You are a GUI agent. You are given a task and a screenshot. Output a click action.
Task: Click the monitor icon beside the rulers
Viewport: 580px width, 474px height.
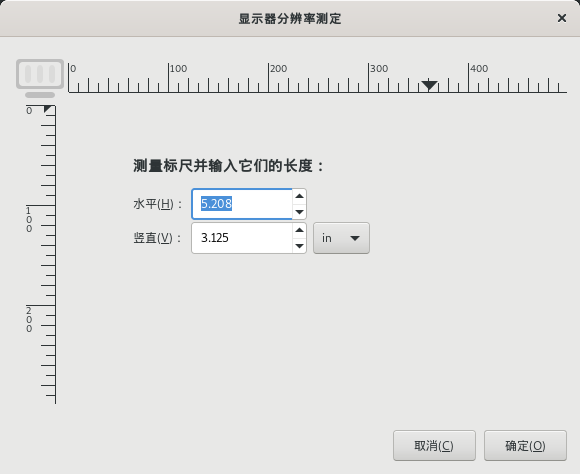coord(40,78)
